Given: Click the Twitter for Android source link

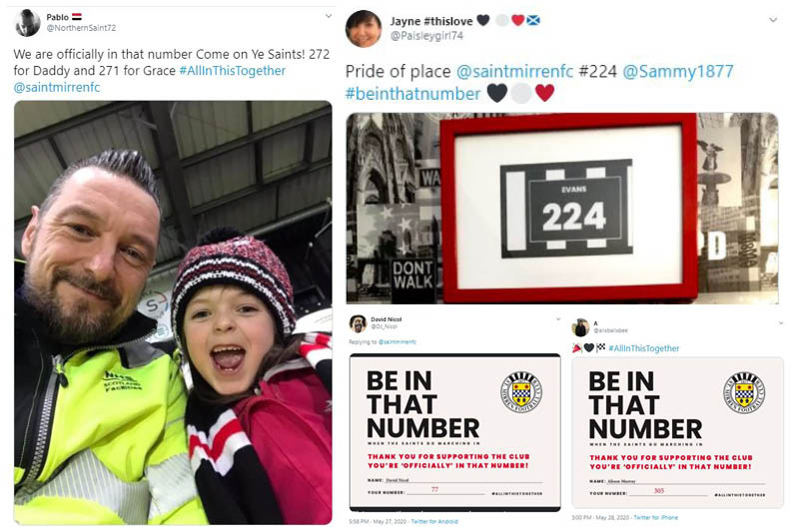Looking at the screenshot, I should pyautogui.click(x=434, y=521).
